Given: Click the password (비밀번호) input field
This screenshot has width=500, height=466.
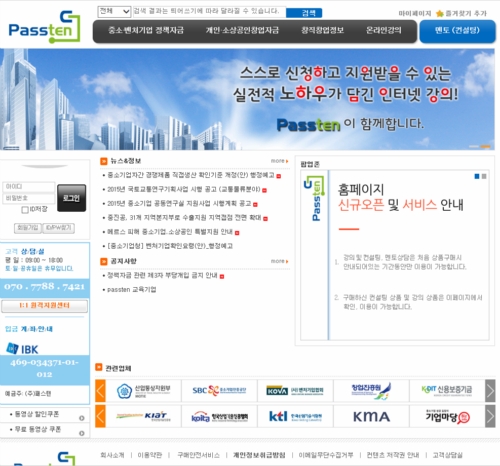Looking at the screenshot, I should [x=29, y=198].
